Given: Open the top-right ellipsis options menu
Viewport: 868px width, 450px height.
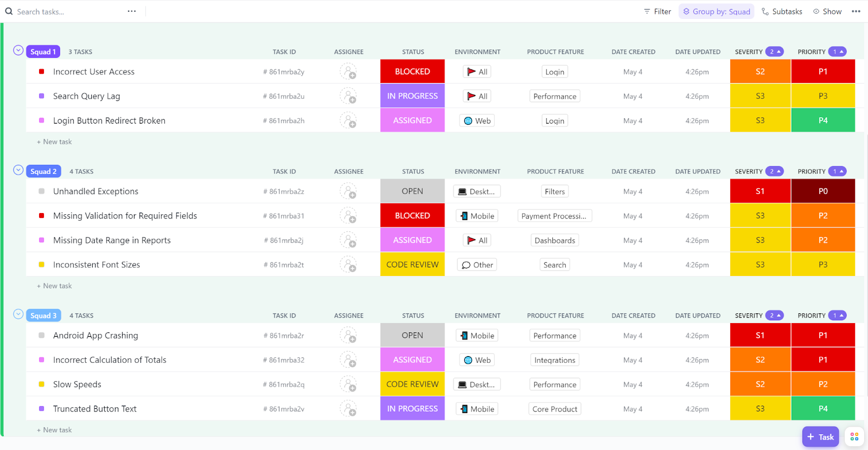Looking at the screenshot, I should pyautogui.click(x=856, y=11).
